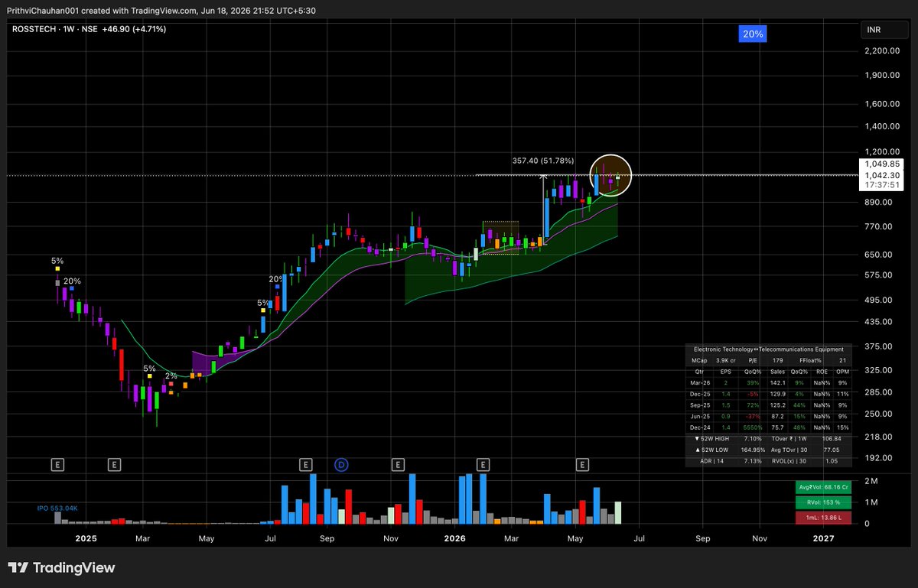Click the 357.40 (51.78%) measurement label

click(x=542, y=161)
